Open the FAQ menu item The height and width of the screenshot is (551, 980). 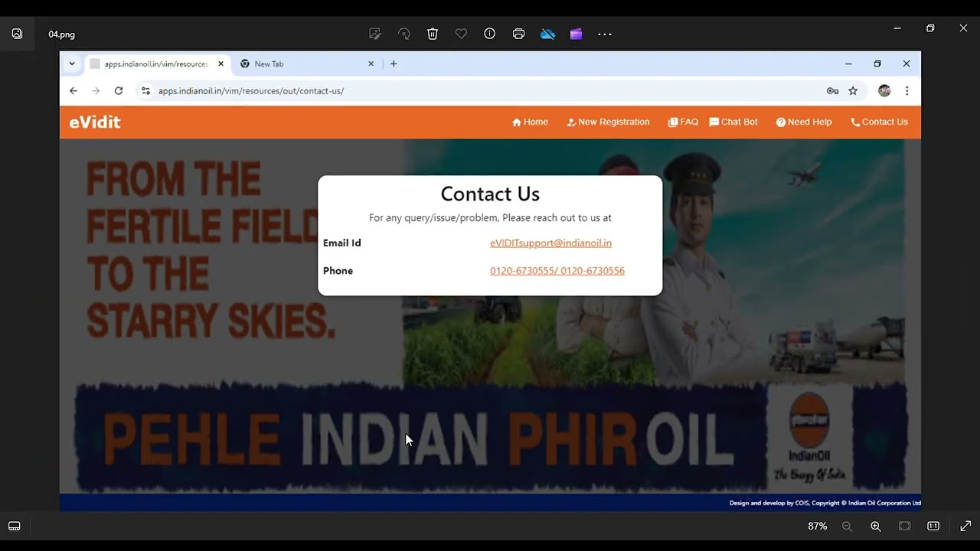(x=683, y=122)
